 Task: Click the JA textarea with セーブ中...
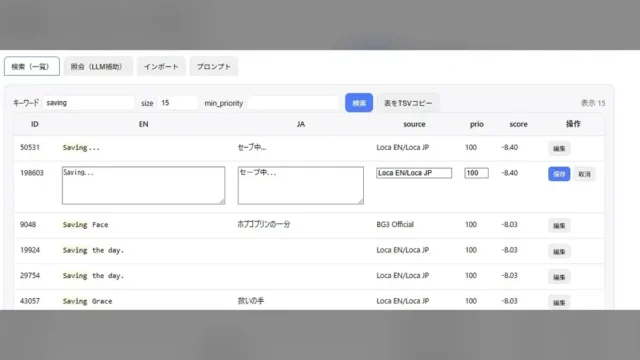(x=301, y=185)
